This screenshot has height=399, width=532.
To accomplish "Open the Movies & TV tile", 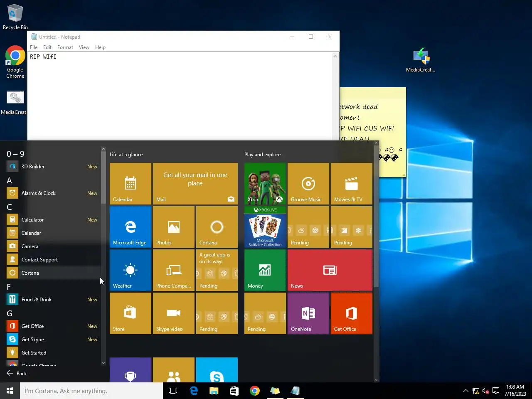I will (352, 184).
